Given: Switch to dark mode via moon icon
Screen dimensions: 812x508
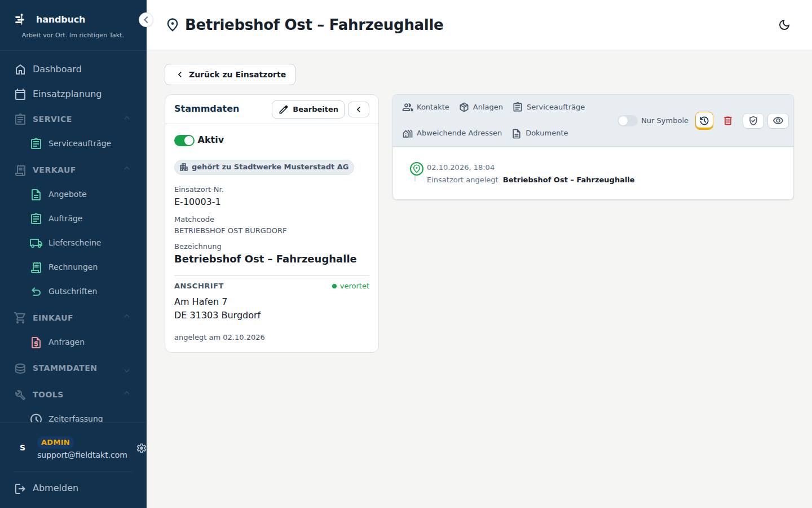Looking at the screenshot, I should point(784,25).
